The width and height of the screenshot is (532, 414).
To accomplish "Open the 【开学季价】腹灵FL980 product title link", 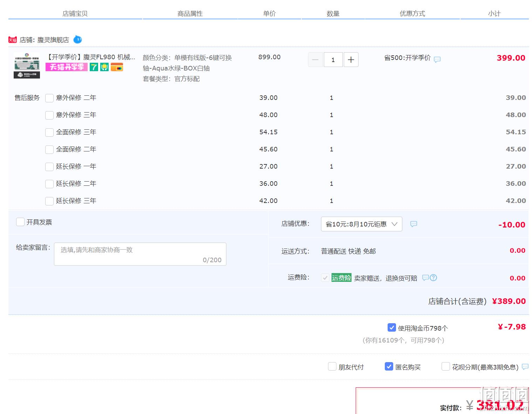I will tap(90, 57).
